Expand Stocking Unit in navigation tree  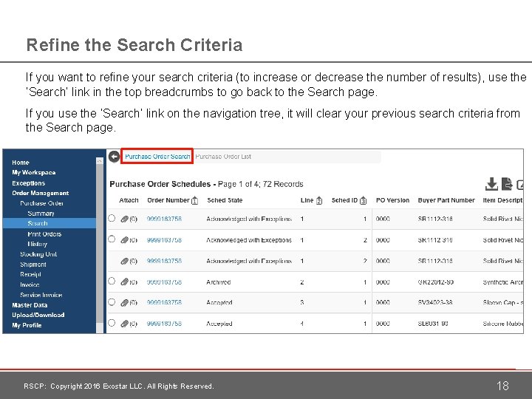click(x=38, y=254)
